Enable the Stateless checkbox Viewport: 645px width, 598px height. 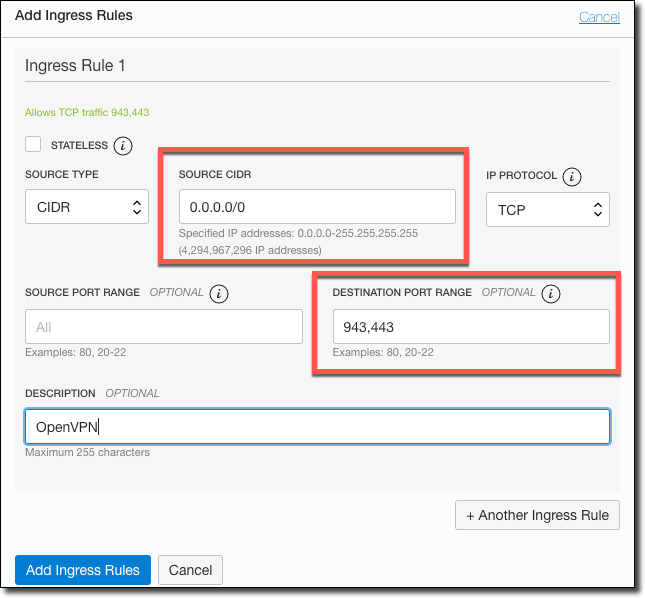34,145
